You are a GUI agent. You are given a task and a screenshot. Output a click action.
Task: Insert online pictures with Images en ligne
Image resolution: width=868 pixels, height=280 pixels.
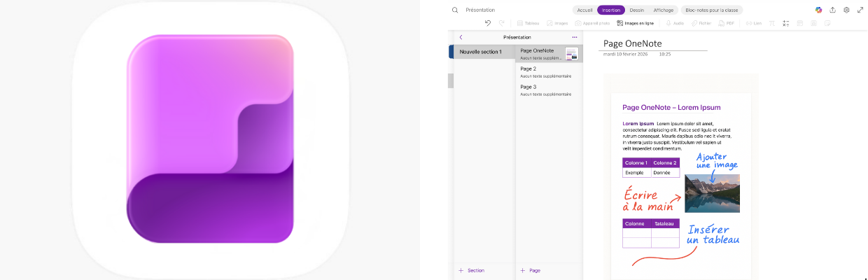pos(637,23)
